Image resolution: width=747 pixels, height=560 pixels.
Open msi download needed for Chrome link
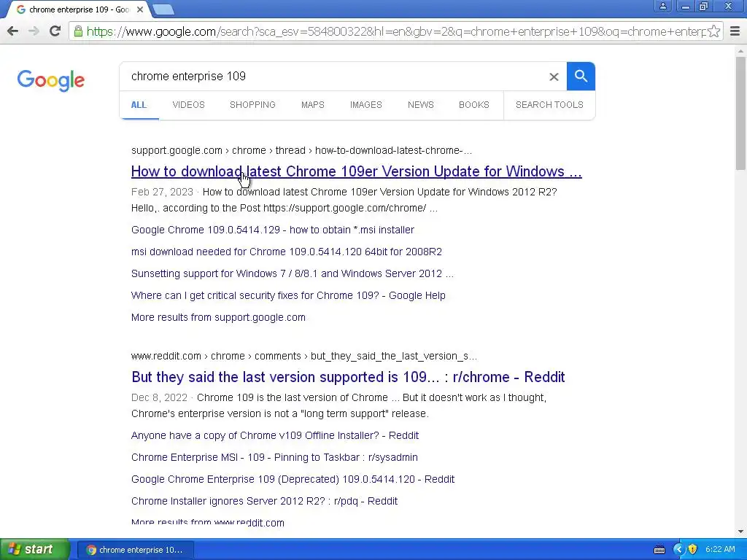pos(286,252)
